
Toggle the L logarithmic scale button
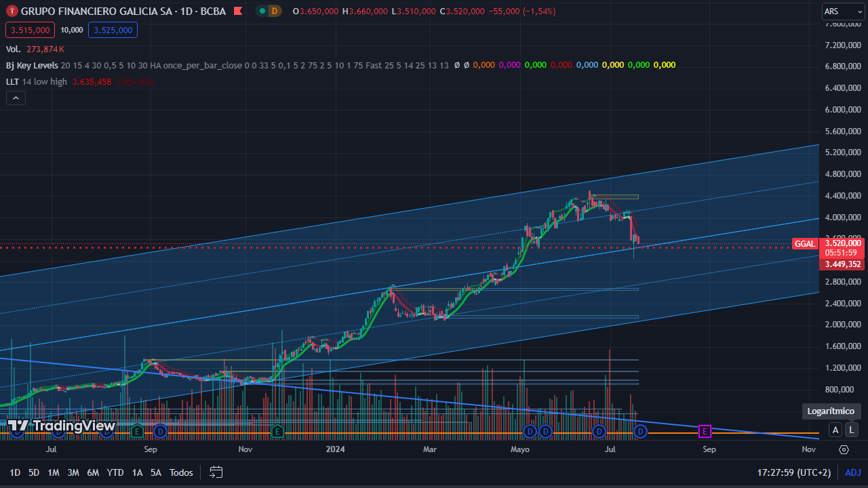point(852,430)
